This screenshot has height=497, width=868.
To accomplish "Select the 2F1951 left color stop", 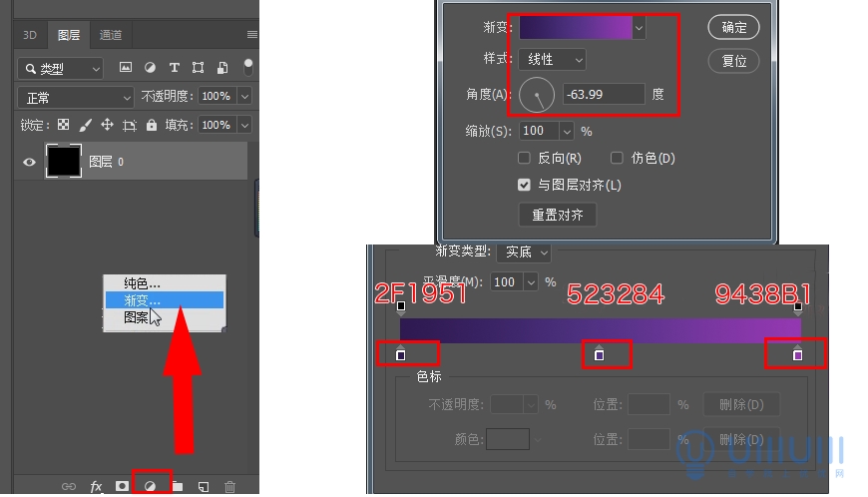I will click(401, 353).
